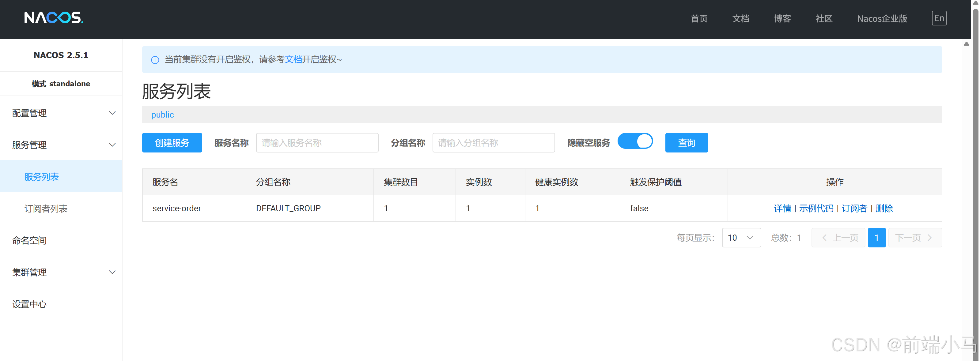
Task: Expand the 集群管理 menu chevron
Action: coord(112,273)
